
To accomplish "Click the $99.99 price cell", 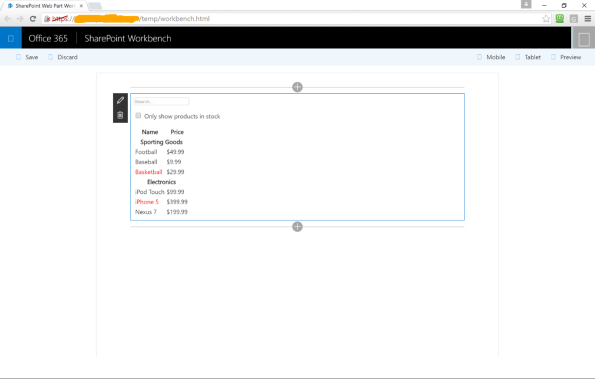I will (x=175, y=192).
